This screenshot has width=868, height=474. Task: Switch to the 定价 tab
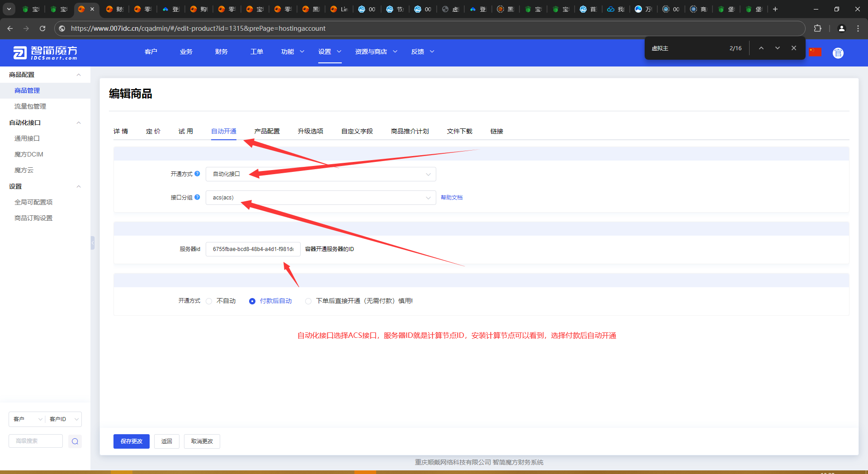153,131
